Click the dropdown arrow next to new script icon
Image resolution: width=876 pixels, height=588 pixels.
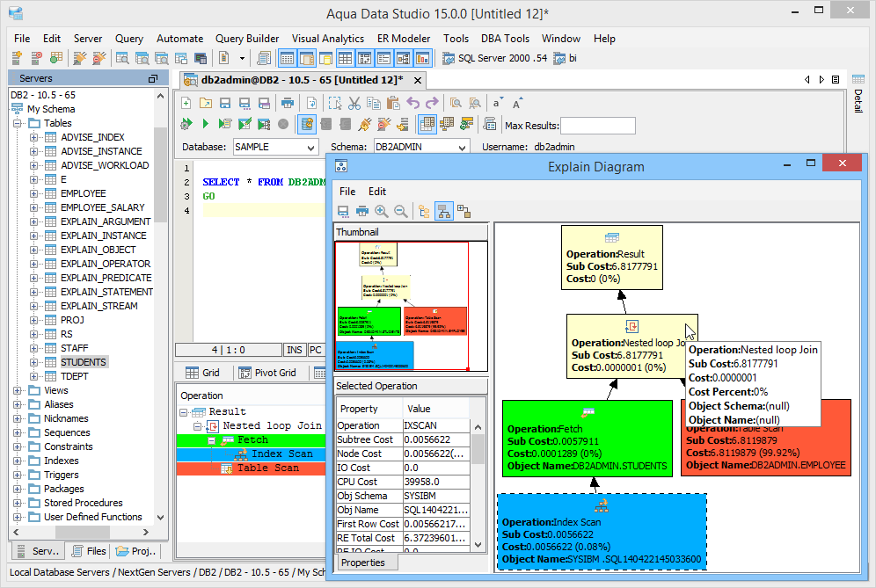[242, 58]
